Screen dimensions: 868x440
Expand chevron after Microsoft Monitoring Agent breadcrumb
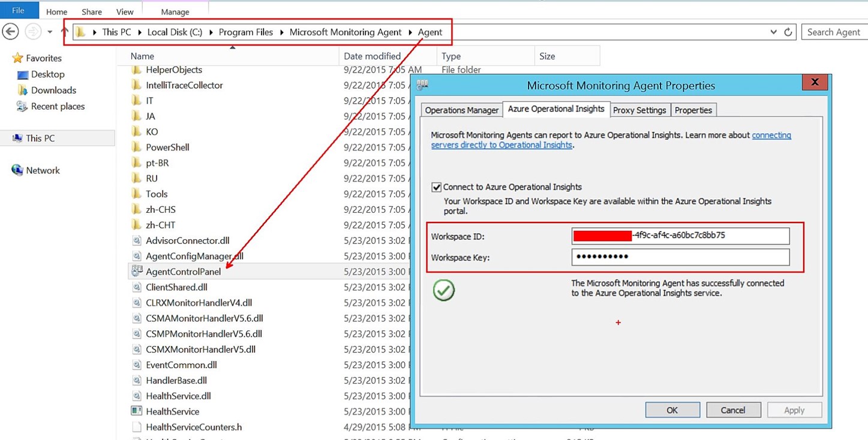411,32
